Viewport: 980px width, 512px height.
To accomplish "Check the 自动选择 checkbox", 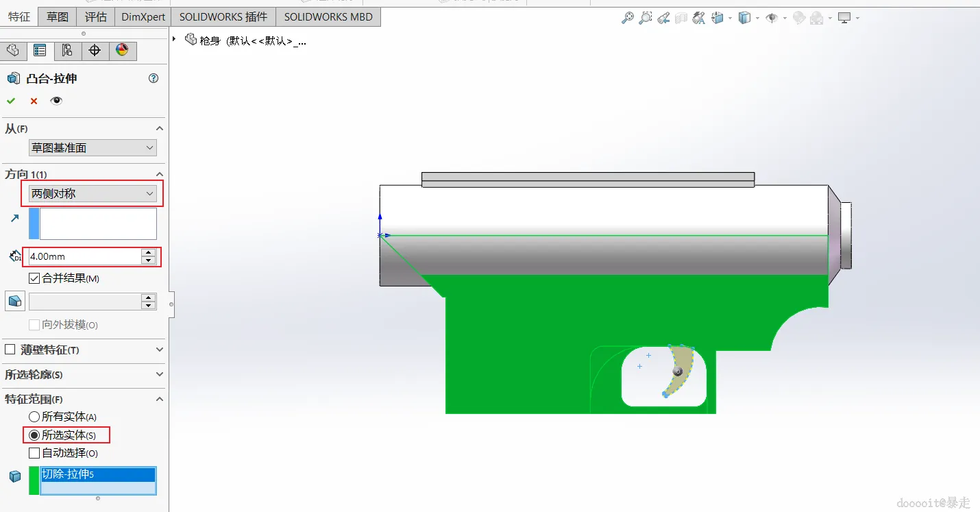I will [x=34, y=453].
